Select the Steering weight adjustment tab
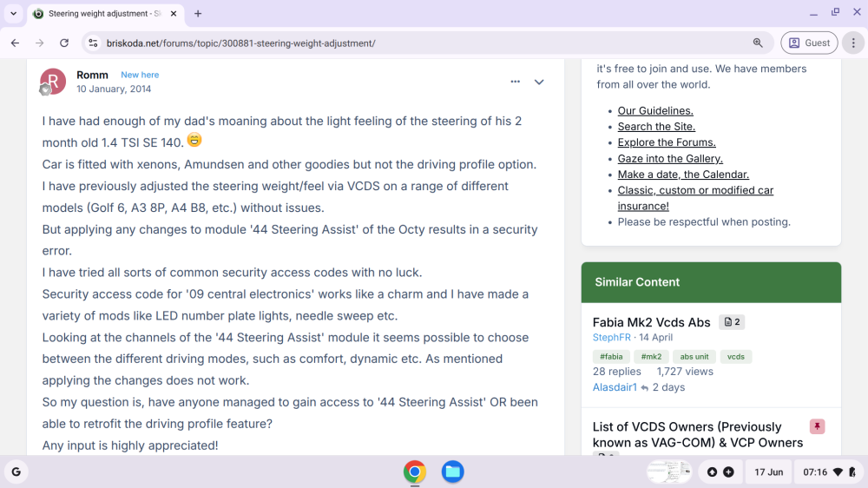Image resolution: width=868 pixels, height=488 pixels. pos(105,13)
